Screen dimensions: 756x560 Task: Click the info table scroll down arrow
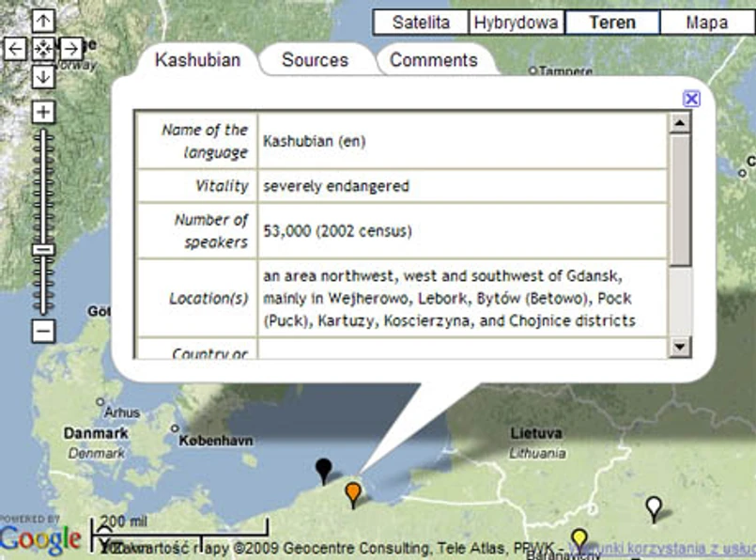click(680, 347)
